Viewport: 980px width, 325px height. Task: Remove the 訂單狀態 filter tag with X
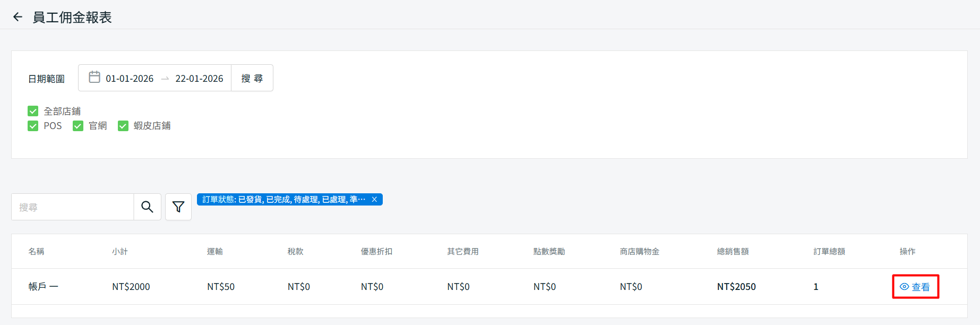pos(374,200)
